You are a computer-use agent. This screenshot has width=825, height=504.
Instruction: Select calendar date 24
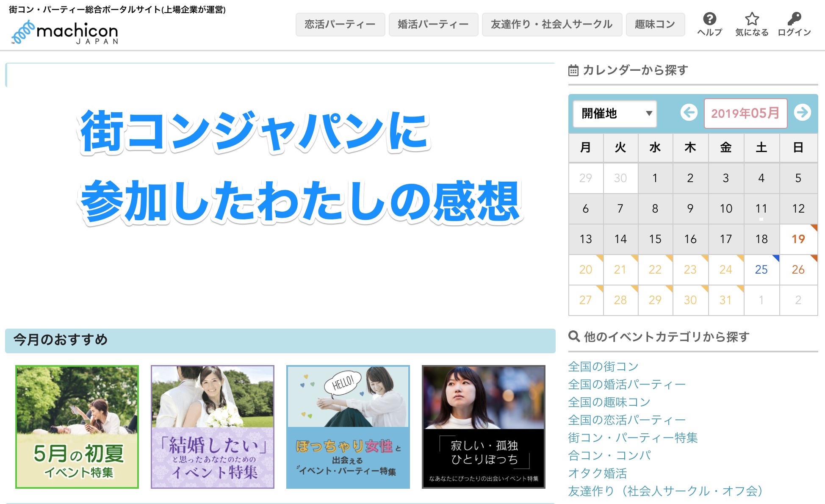pos(726,270)
